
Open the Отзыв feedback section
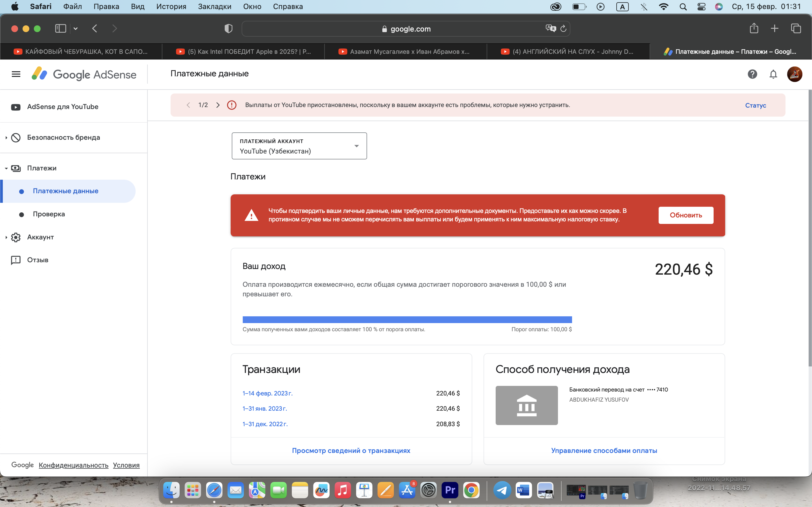pyautogui.click(x=38, y=260)
